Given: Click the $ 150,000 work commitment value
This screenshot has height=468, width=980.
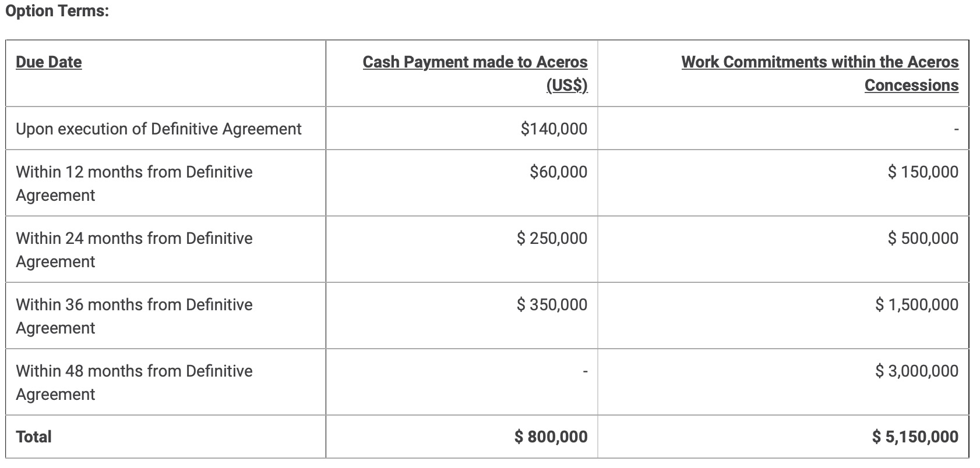Looking at the screenshot, I should point(923,172).
